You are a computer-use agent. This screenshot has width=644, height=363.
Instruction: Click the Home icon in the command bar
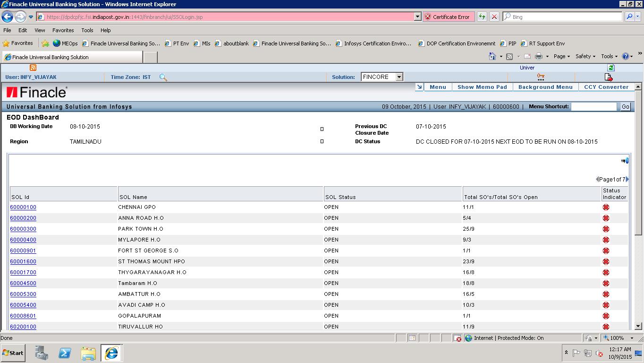click(x=492, y=56)
